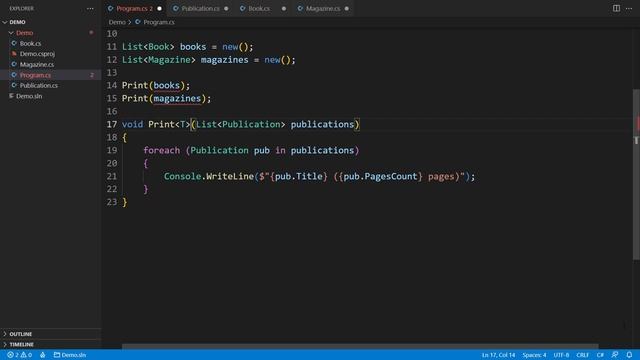Click the vertical editor scrollbar

click(636, 174)
